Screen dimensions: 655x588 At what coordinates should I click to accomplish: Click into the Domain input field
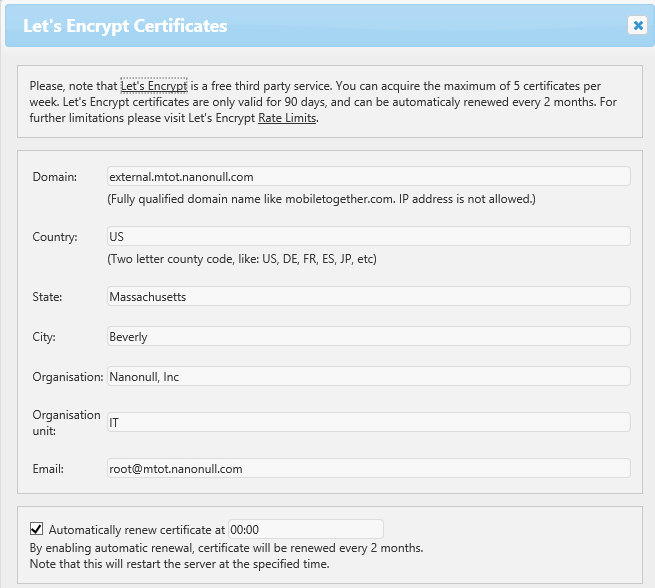[x=369, y=177]
